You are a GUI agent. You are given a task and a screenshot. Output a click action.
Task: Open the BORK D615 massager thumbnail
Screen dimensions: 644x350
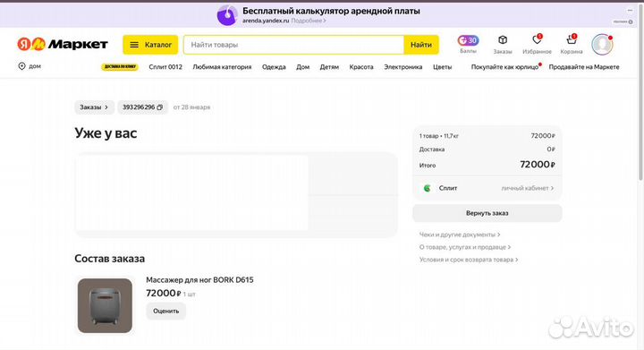click(x=106, y=305)
